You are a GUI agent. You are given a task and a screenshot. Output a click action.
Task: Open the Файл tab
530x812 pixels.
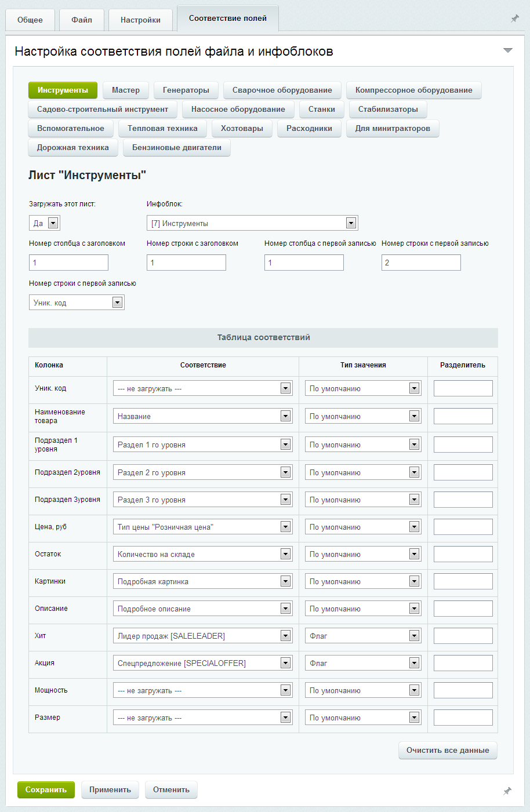(x=82, y=20)
